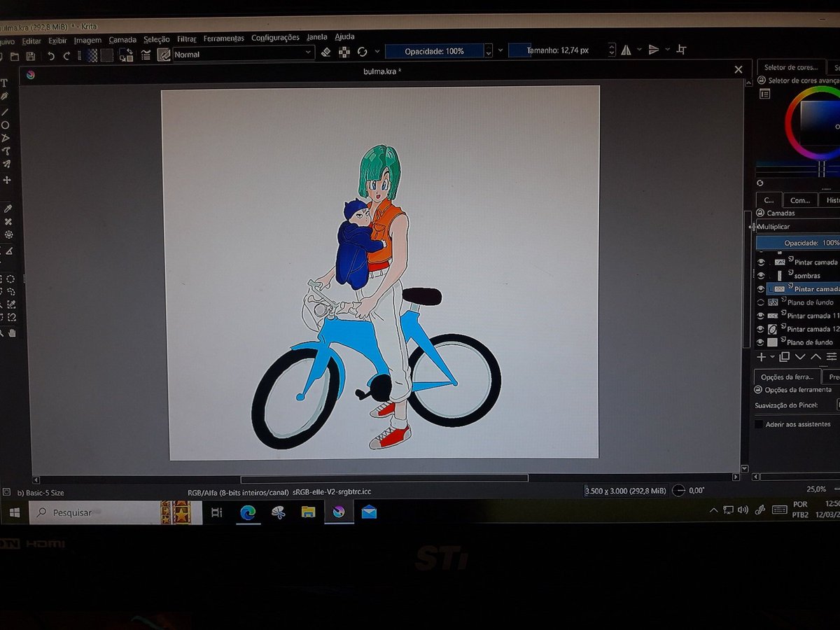The image size is (840, 630).
Task: Select the Elliptical selection tool
Action: point(10,279)
